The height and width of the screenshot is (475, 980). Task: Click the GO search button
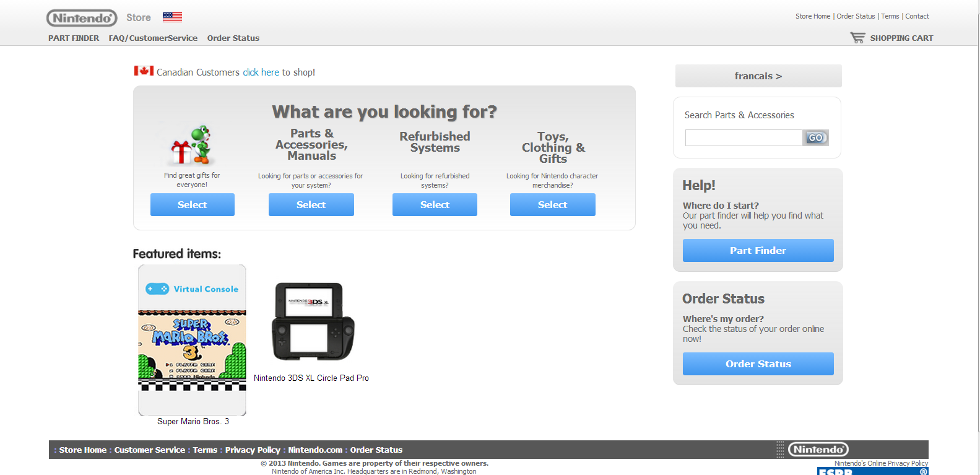[815, 138]
